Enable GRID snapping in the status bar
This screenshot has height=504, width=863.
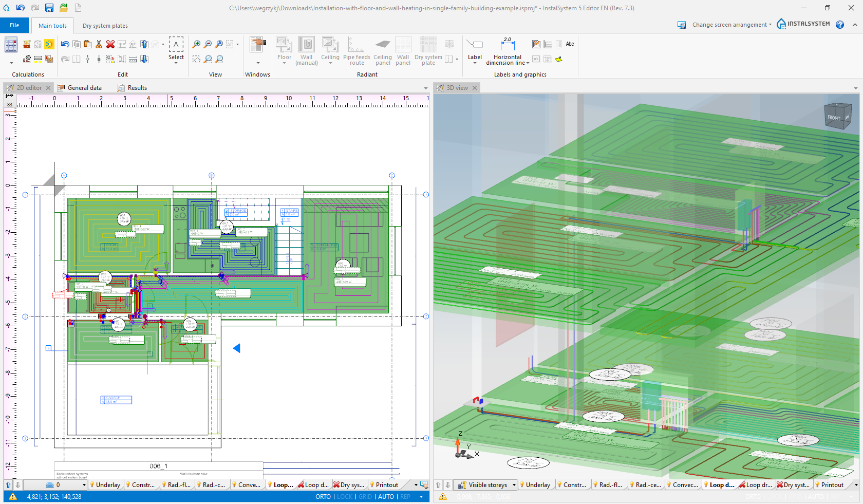(365, 497)
